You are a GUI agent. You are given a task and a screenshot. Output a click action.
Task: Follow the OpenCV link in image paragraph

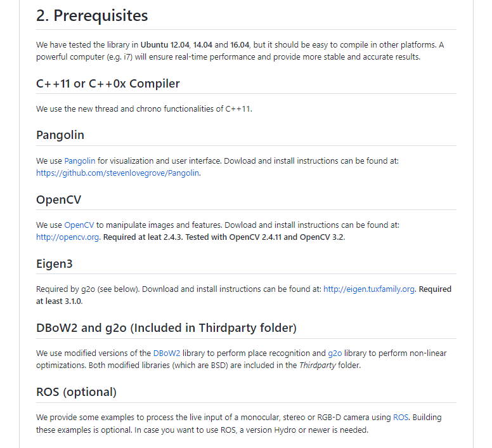(79, 225)
